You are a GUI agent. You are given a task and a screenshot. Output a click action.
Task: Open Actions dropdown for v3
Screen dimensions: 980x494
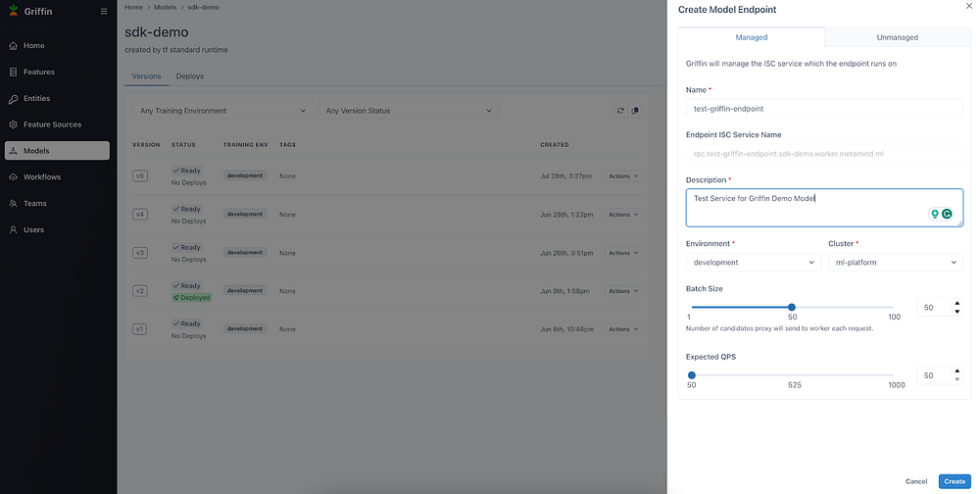(623, 253)
